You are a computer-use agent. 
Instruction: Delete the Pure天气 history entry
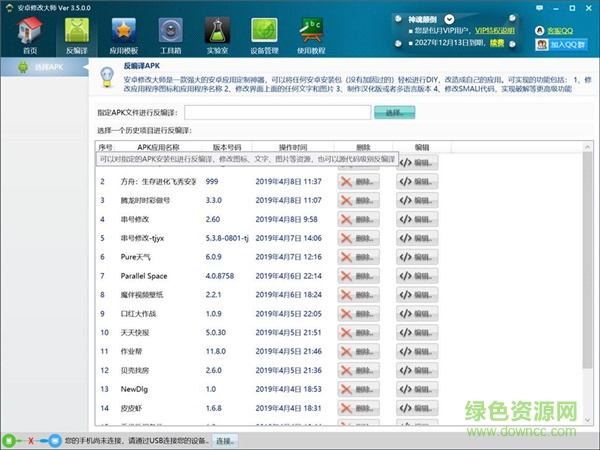tap(359, 257)
